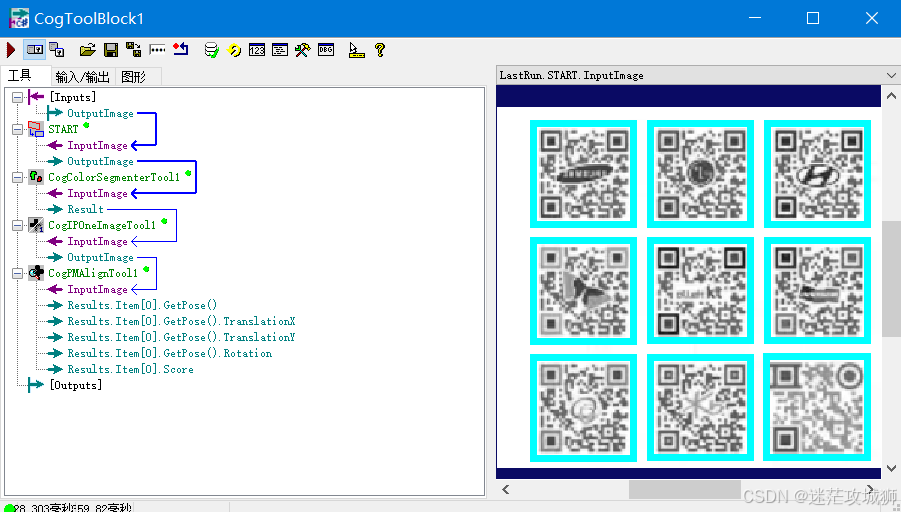Select OutputImage under START

click(100, 161)
